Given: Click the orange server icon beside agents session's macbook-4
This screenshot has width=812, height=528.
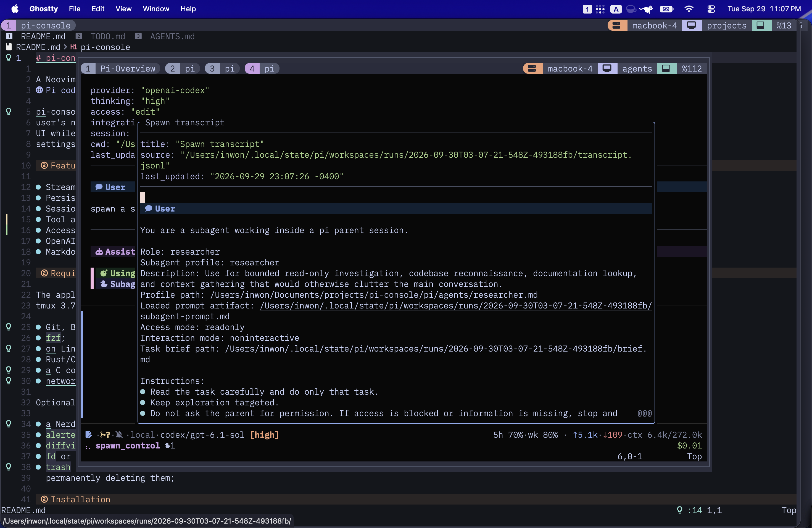Looking at the screenshot, I should coord(532,68).
